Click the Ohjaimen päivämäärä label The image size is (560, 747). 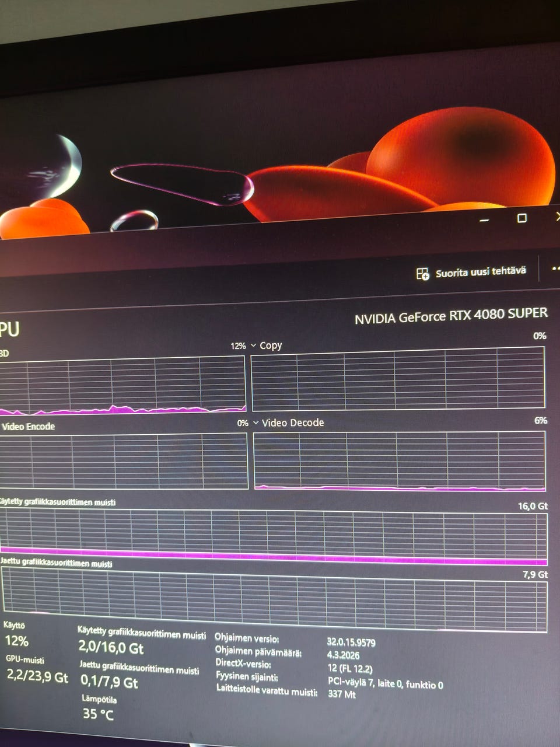[258, 651]
